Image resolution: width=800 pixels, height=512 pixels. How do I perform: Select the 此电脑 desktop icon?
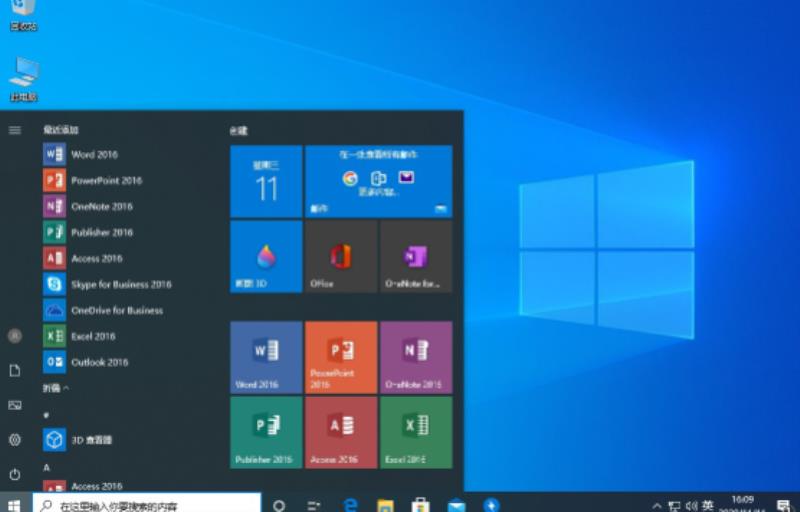click(x=24, y=79)
